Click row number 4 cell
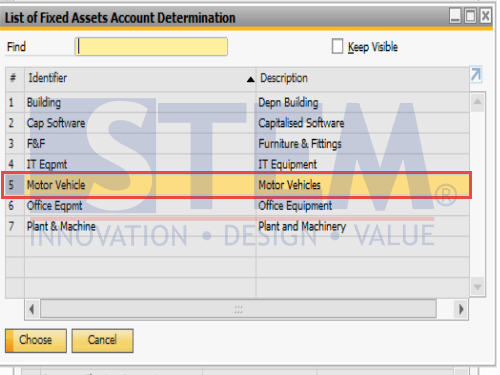 [x=15, y=164]
